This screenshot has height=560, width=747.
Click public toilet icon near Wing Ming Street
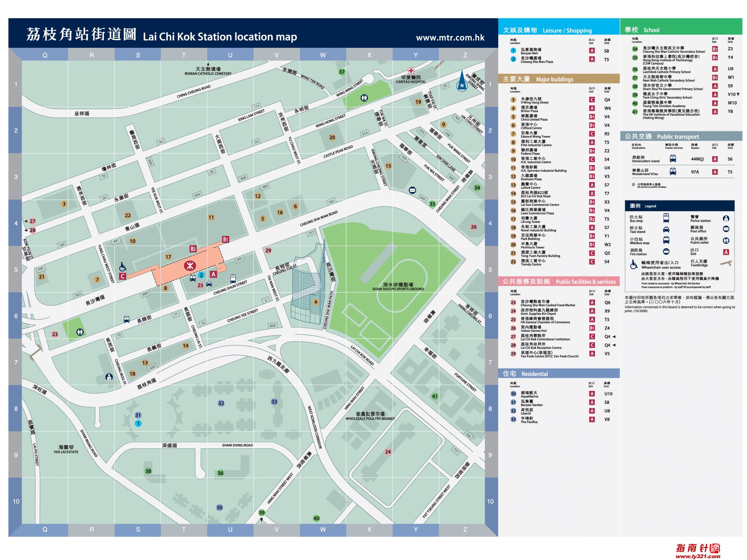364,98
